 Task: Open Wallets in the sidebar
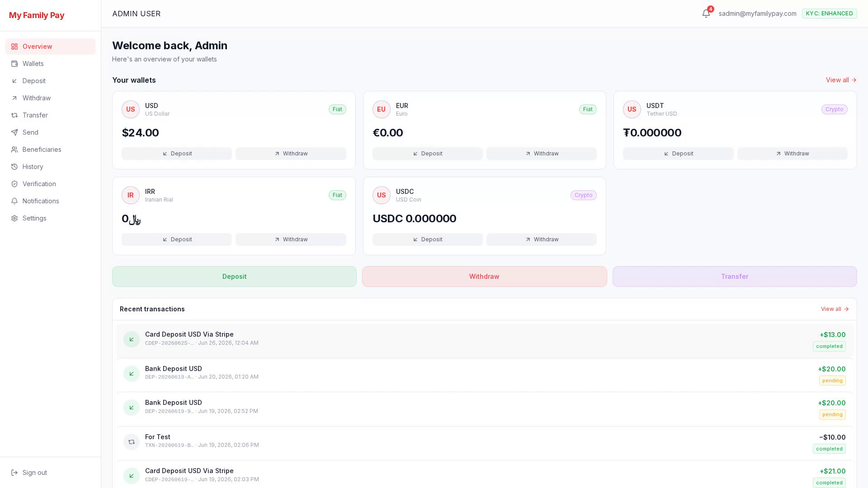tap(50, 64)
